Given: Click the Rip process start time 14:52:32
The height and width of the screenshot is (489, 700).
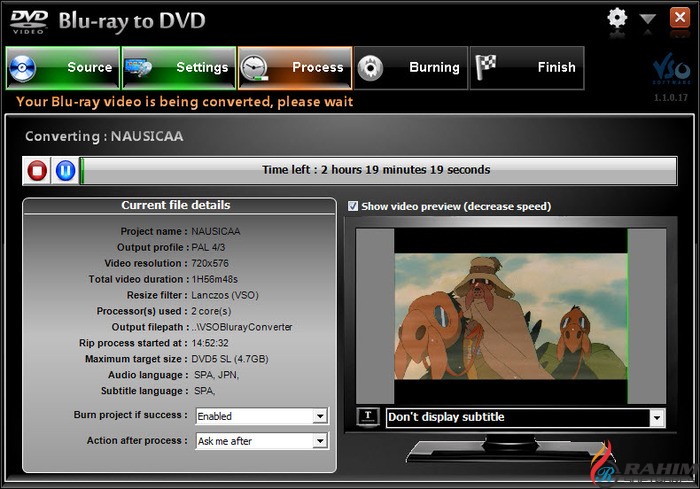Looking at the screenshot, I should pos(210,343).
